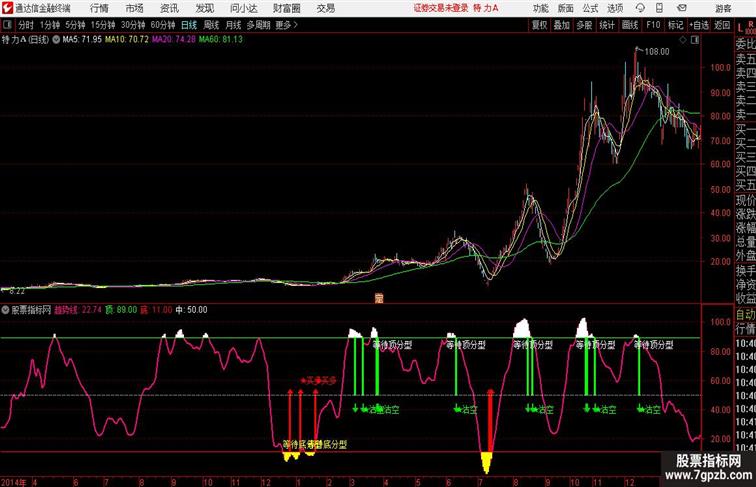Click the 特力A stock name in title bar

tap(486, 8)
